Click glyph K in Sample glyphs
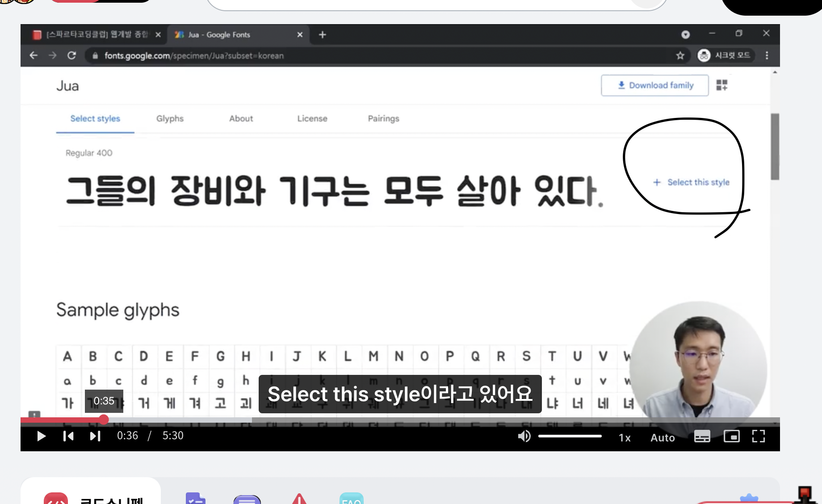Image resolution: width=822 pixels, height=504 pixels. [x=322, y=356]
